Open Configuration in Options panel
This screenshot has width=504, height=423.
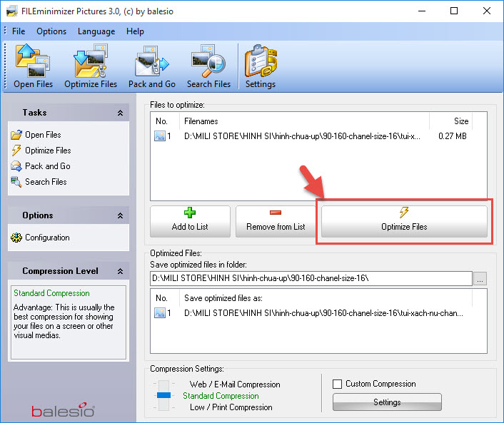pyautogui.click(x=40, y=238)
